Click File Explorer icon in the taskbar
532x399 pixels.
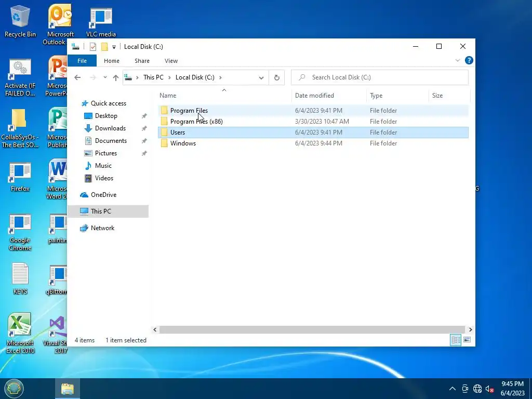pos(68,389)
